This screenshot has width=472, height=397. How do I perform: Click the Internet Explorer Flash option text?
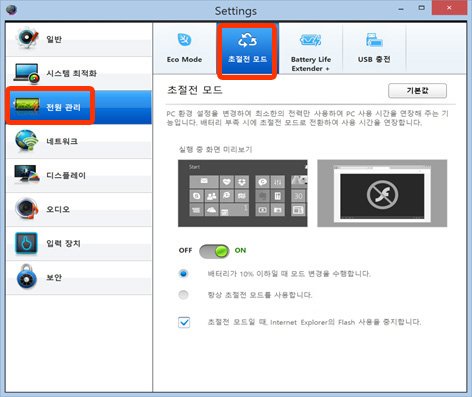(314, 322)
